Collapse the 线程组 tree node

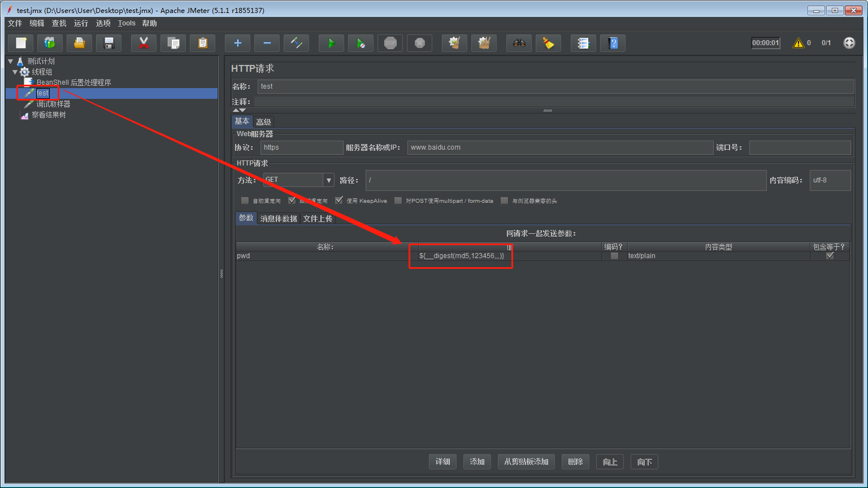(15, 72)
